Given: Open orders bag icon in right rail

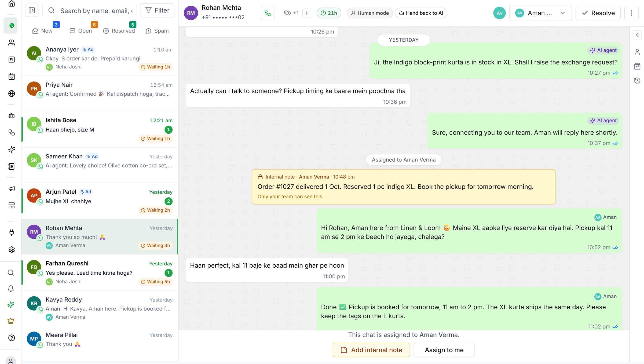Looking at the screenshot, I should 637,66.
